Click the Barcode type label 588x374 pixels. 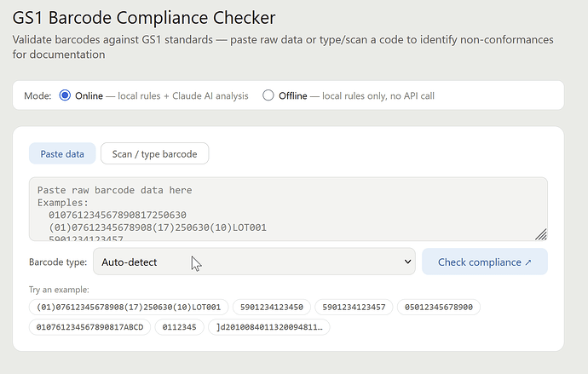[x=58, y=262]
